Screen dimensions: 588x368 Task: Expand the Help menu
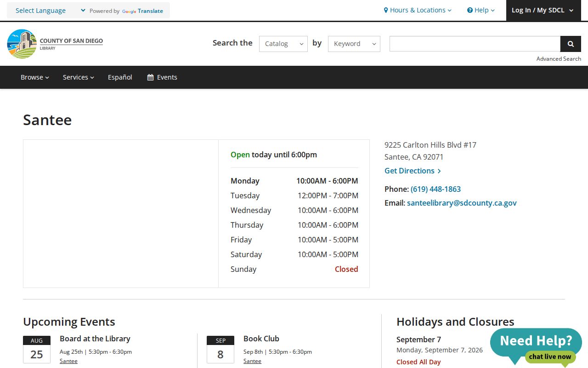(x=481, y=10)
